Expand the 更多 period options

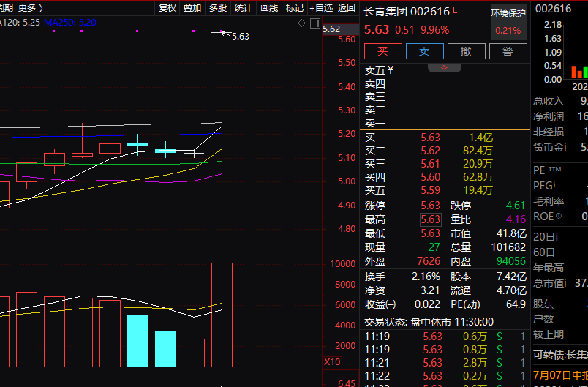coord(31,7)
